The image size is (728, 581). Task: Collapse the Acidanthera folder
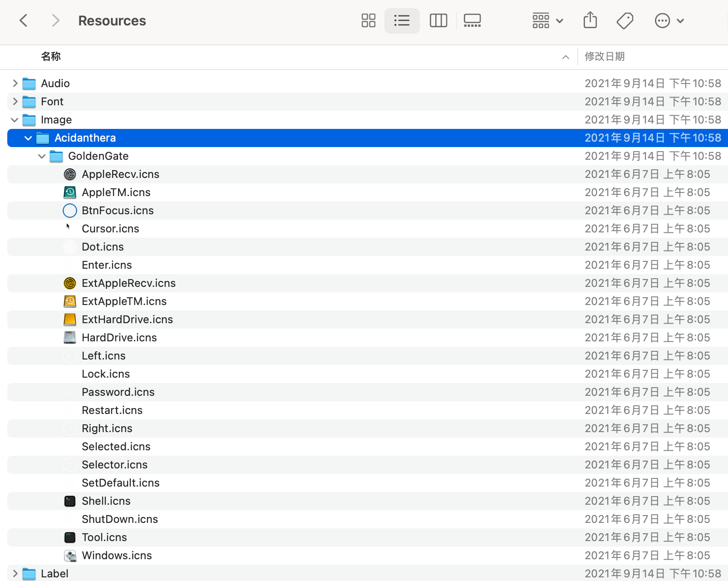pyautogui.click(x=28, y=138)
